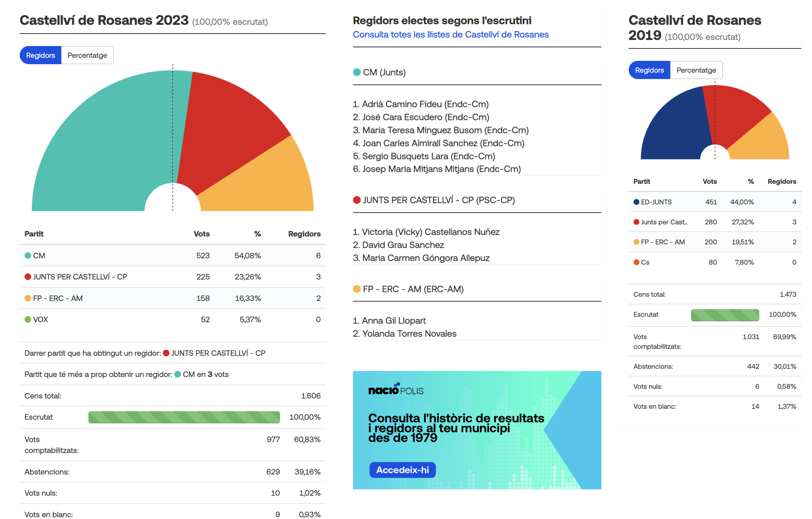The height and width of the screenshot is (519, 812).
Task: Click 'Yolanda Torres Novales' entry
Action: point(404,334)
